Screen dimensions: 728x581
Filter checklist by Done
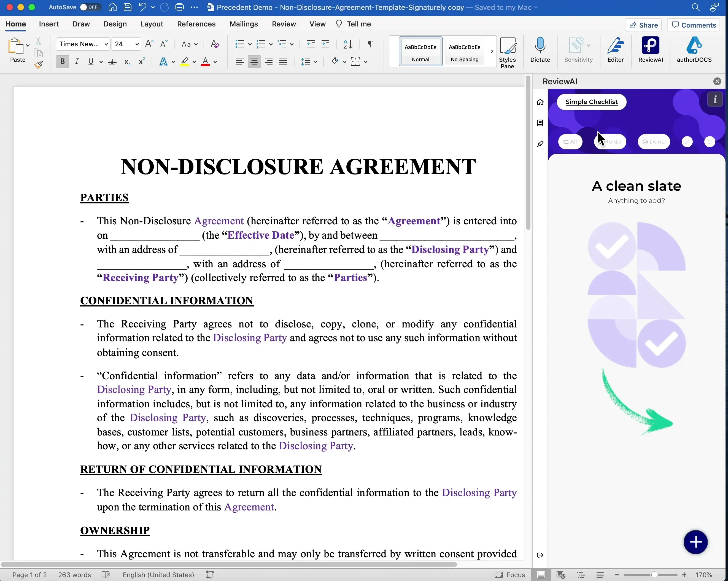tap(653, 142)
